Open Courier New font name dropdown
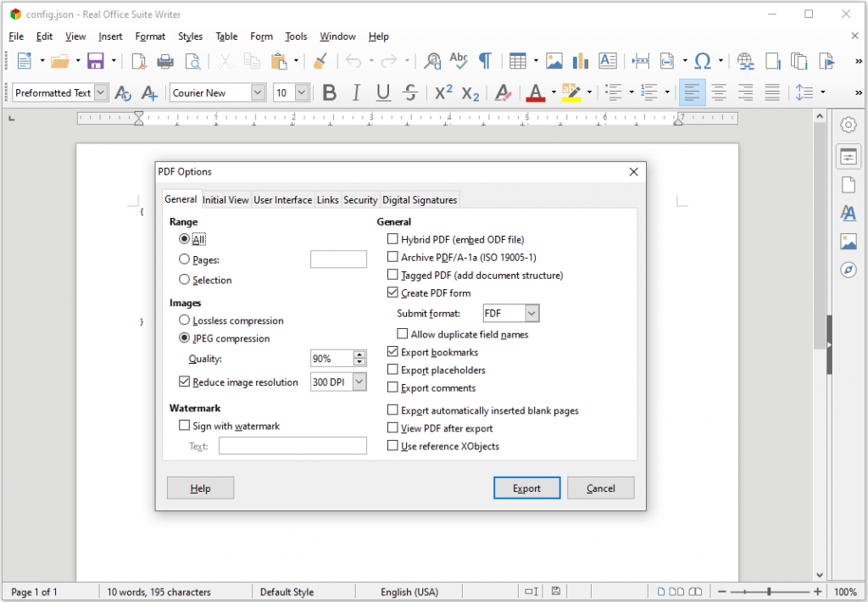 (258, 92)
